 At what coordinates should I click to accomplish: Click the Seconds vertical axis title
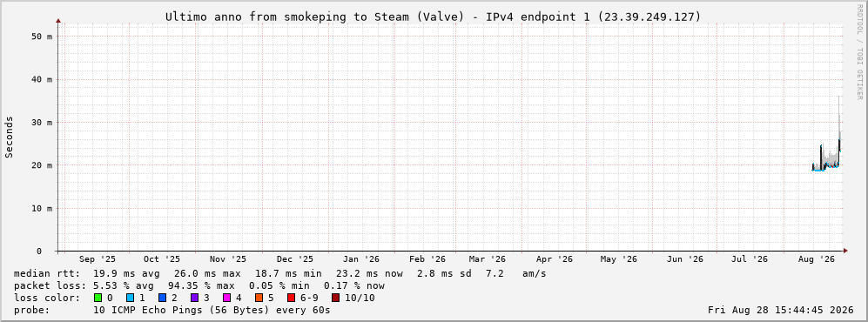(x=10, y=138)
